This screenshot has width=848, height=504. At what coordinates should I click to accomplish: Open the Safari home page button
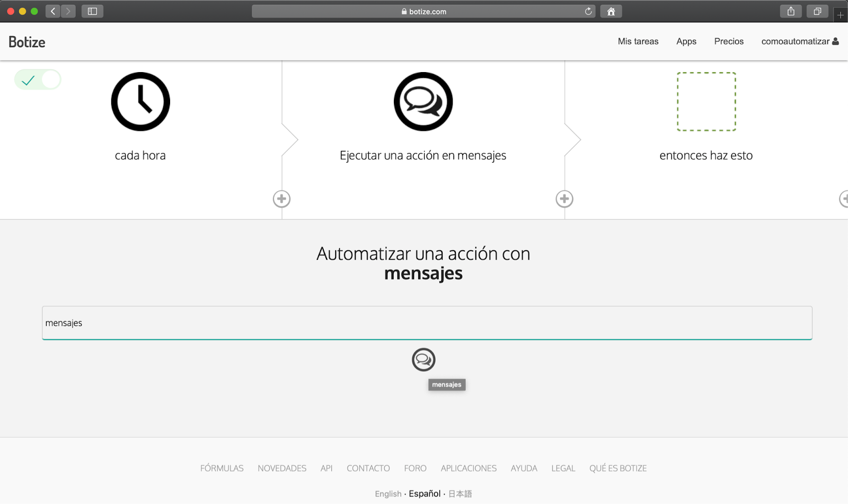click(611, 11)
